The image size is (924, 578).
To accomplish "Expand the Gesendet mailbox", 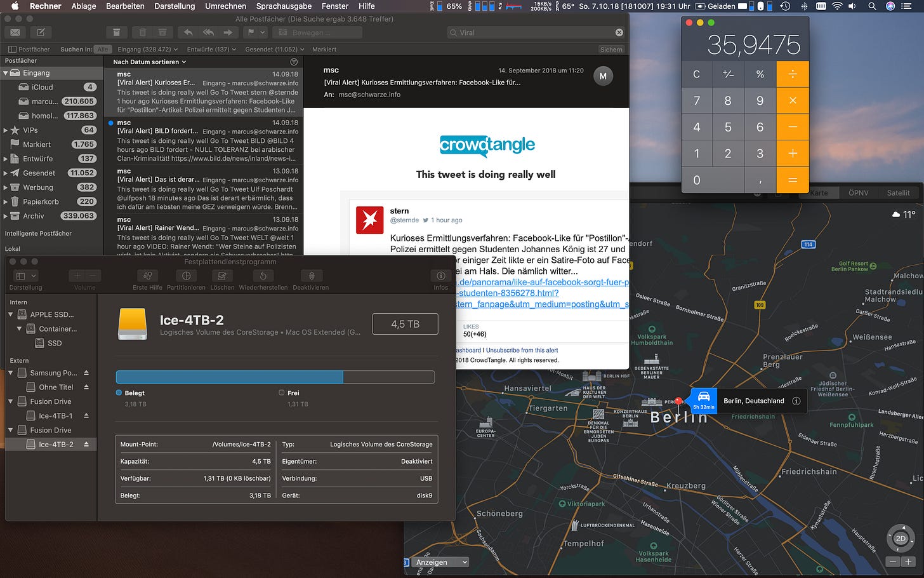I will [6, 173].
